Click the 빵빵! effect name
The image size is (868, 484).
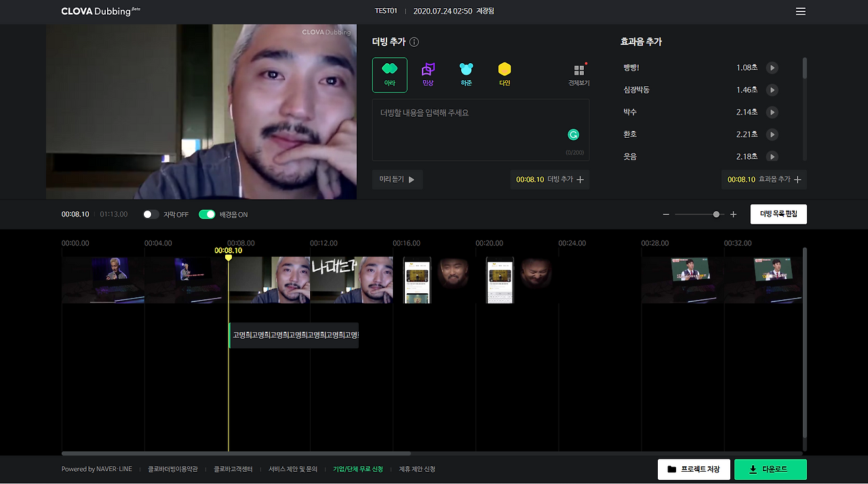tap(631, 68)
